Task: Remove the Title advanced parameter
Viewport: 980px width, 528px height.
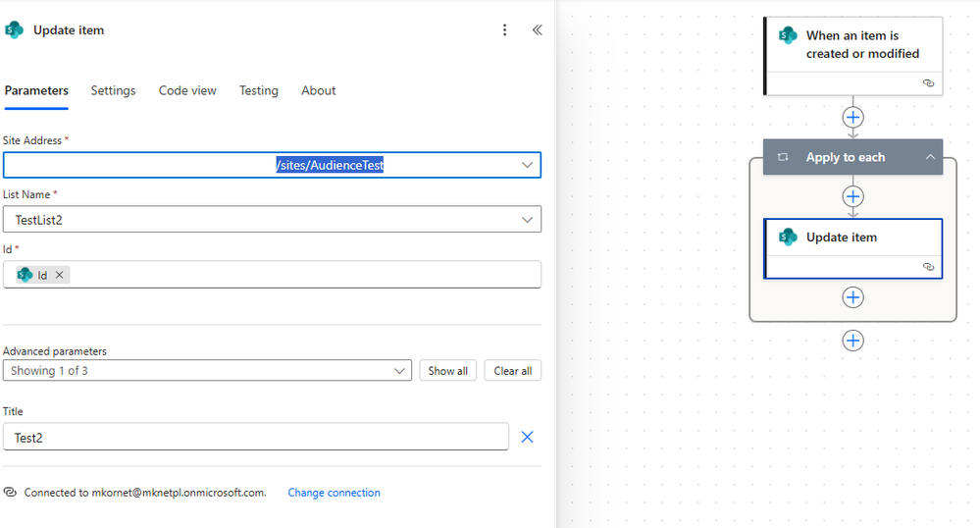Action: [527, 437]
